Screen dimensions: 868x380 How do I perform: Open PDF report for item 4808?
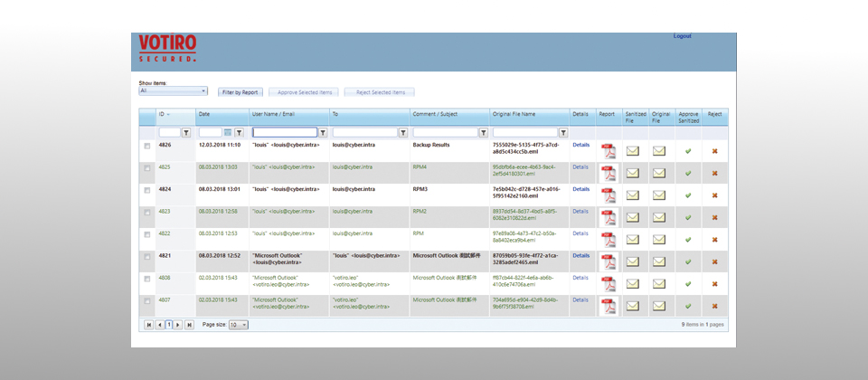609,284
